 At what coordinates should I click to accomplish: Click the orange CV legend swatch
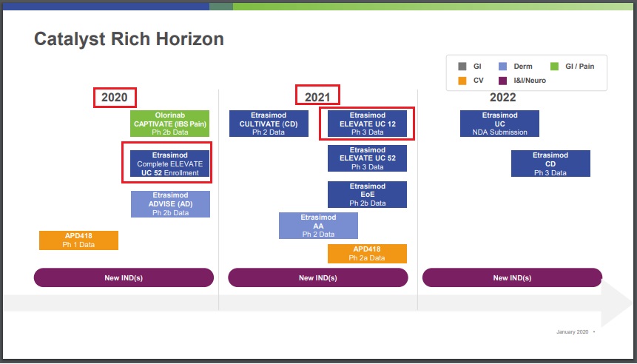462,81
